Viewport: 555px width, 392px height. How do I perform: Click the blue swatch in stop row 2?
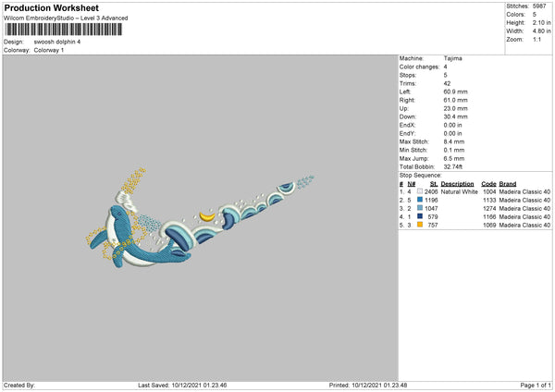coord(420,200)
